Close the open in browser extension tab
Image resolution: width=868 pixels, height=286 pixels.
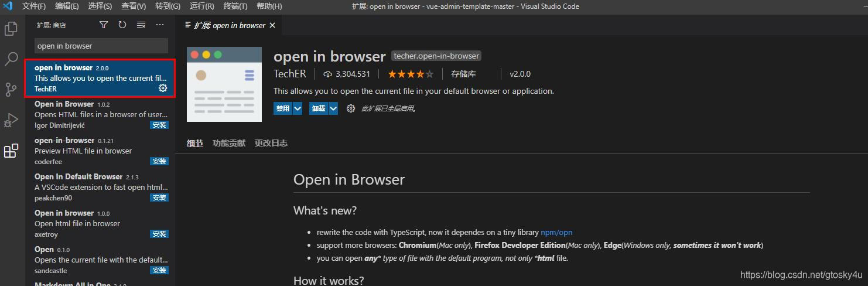click(272, 25)
